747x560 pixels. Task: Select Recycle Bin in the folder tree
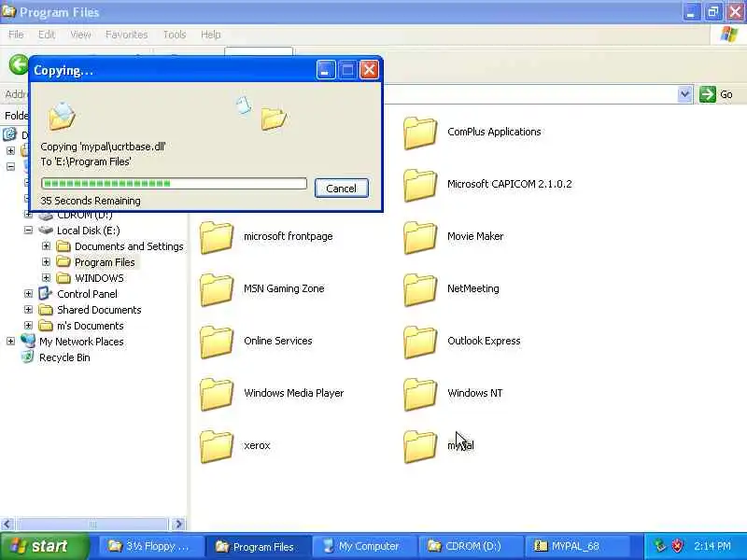pos(64,357)
